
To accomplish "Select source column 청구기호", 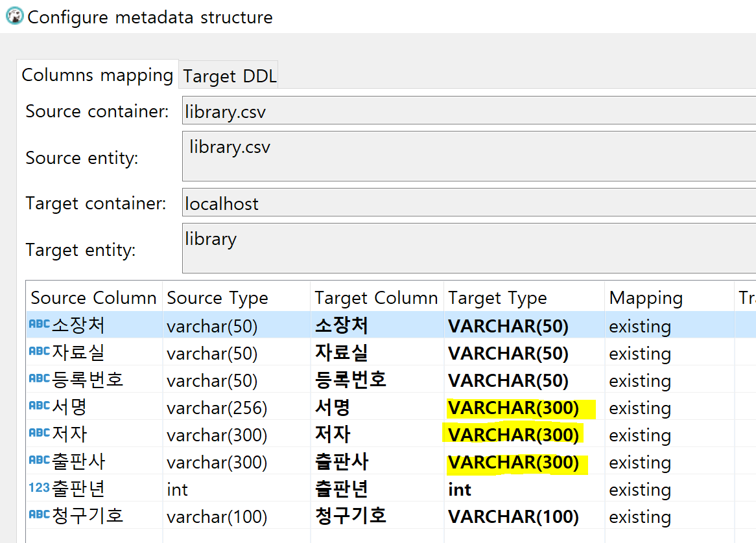I will [88, 516].
